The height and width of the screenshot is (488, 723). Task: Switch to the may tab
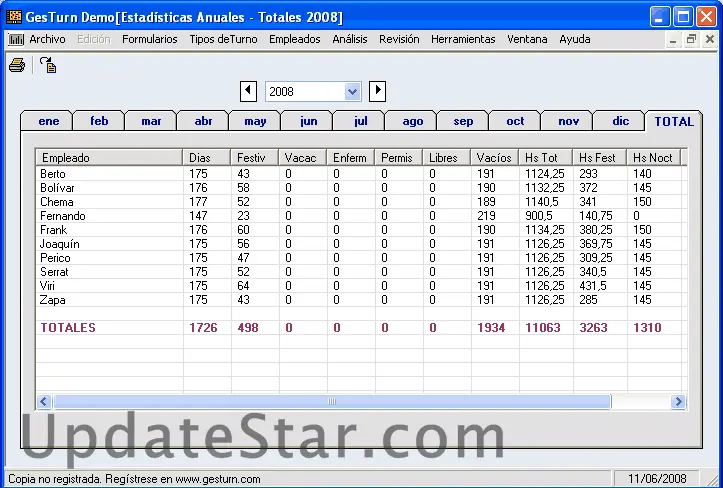pyautogui.click(x=255, y=121)
